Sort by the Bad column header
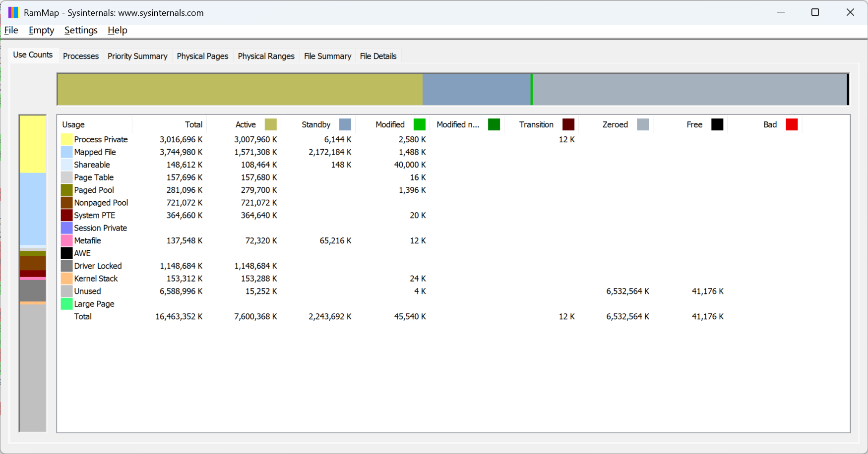 765,124
